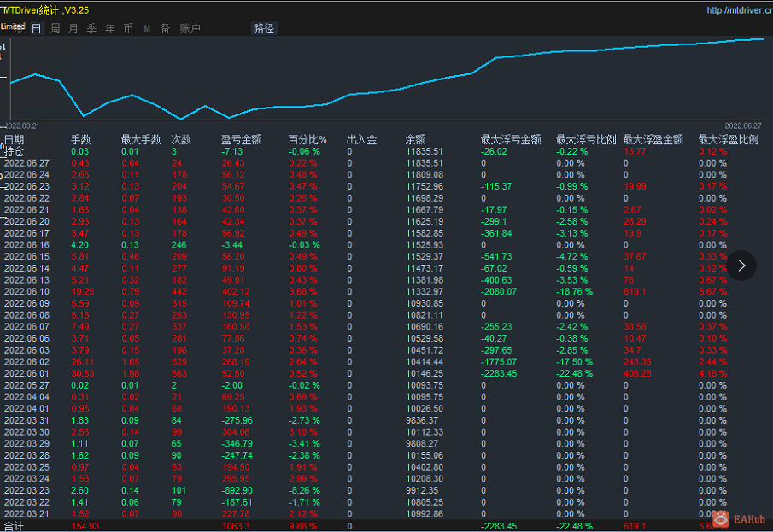Click total profit 1063.3 in 合计 row
This screenshot has width=773, height=532.
tap(236, 527)
